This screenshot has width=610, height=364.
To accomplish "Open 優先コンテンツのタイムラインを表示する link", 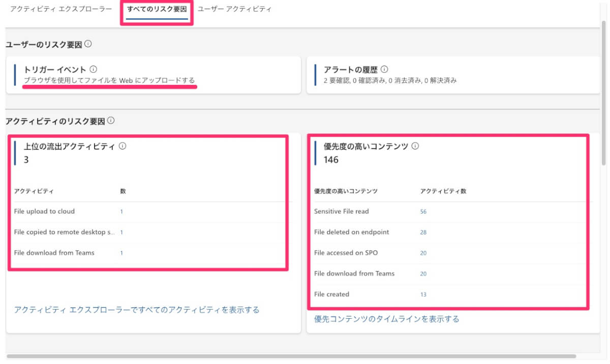I will click(386, 319).
